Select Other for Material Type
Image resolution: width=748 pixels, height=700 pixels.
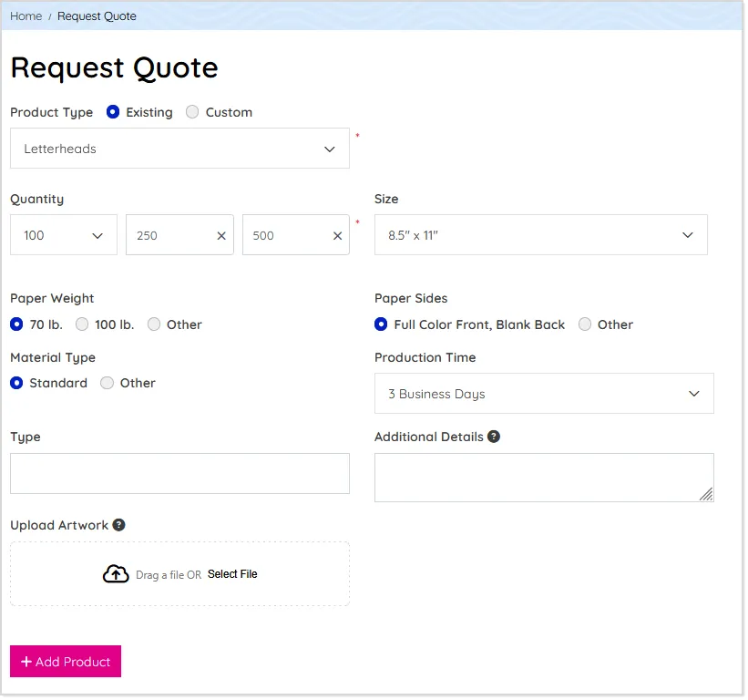tap(107, 383)
